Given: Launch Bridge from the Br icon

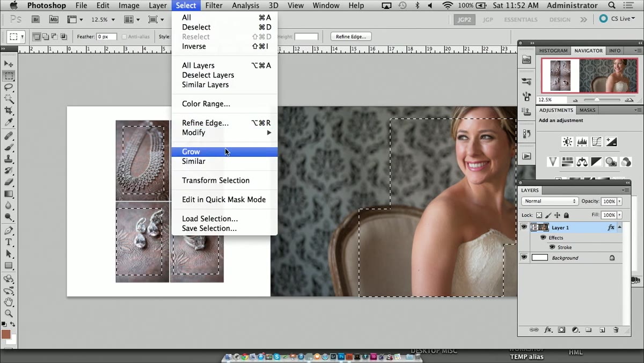Looking at the screenshot, I should 36,19.
